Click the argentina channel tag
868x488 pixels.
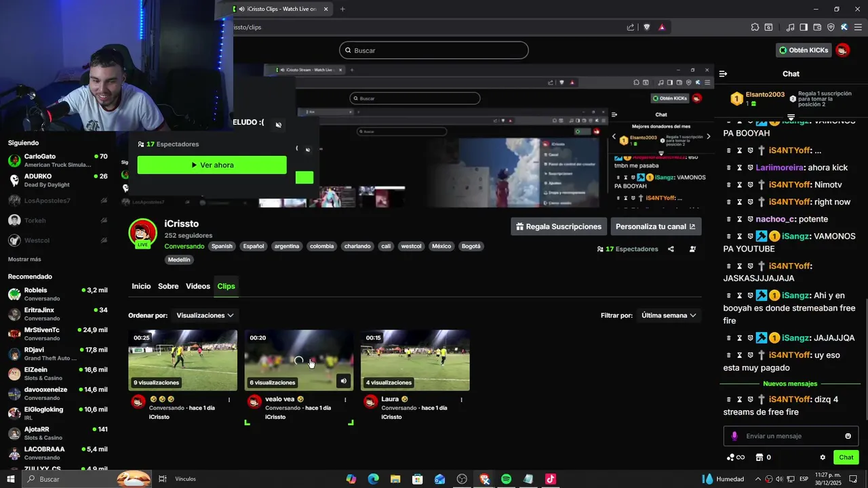pyautogui.click(x=287, y=246)
